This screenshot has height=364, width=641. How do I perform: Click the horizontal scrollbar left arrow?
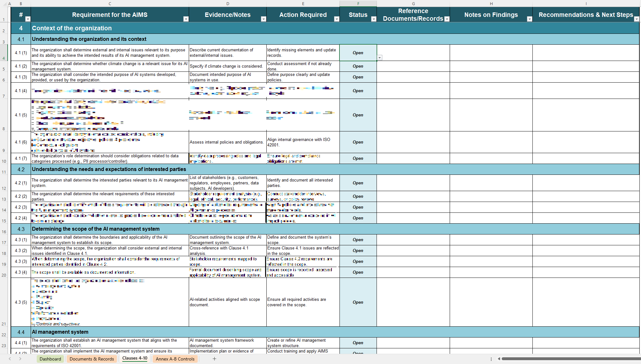(499, 359)
